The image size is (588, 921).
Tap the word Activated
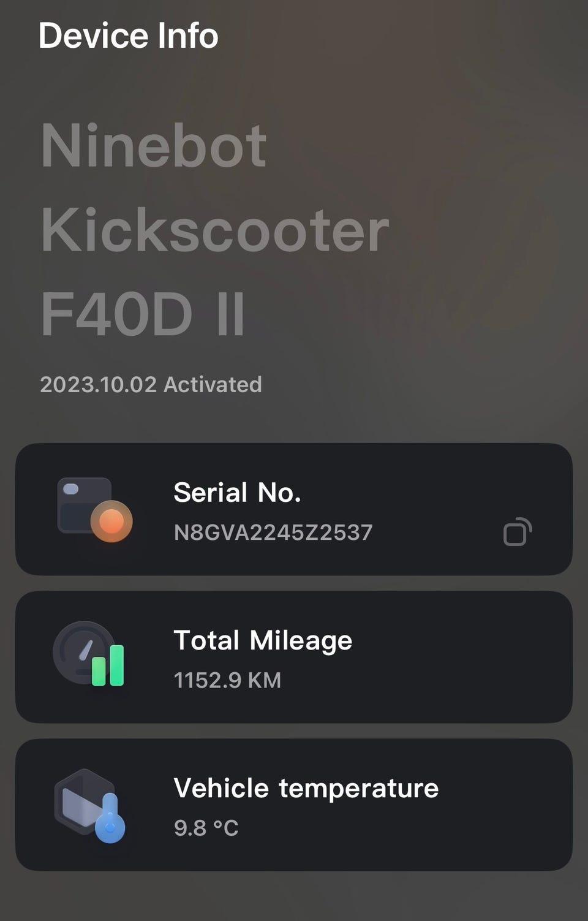pyautogui.click(x=213, y=385)
